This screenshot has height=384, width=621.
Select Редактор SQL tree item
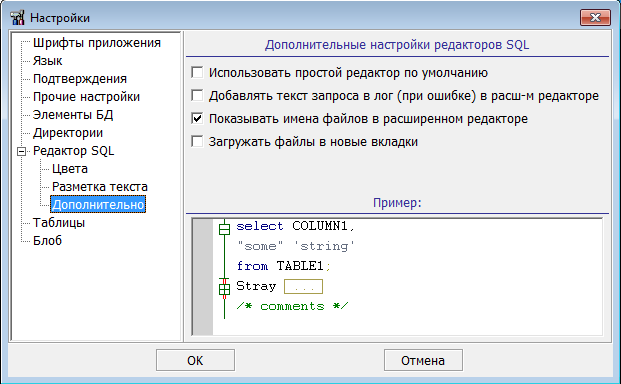pos(73,151)
